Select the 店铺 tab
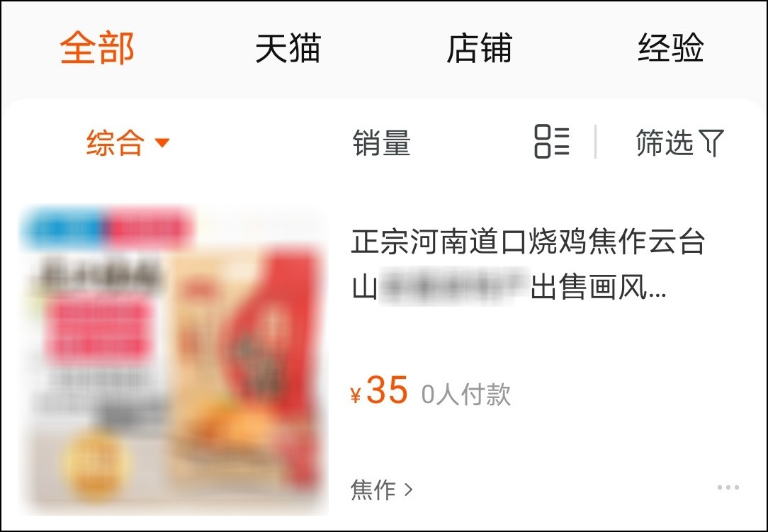Viewport: 768px width, 532px height. point(479,48)
